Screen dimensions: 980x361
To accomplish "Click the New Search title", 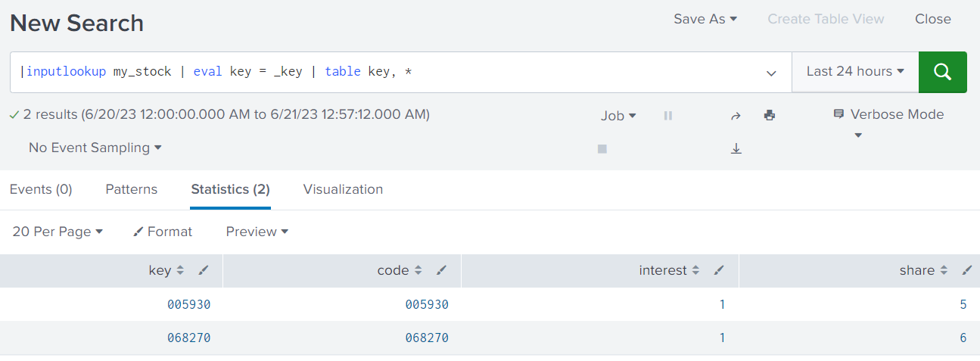I will pyautogui.click(x=76, y=23).
